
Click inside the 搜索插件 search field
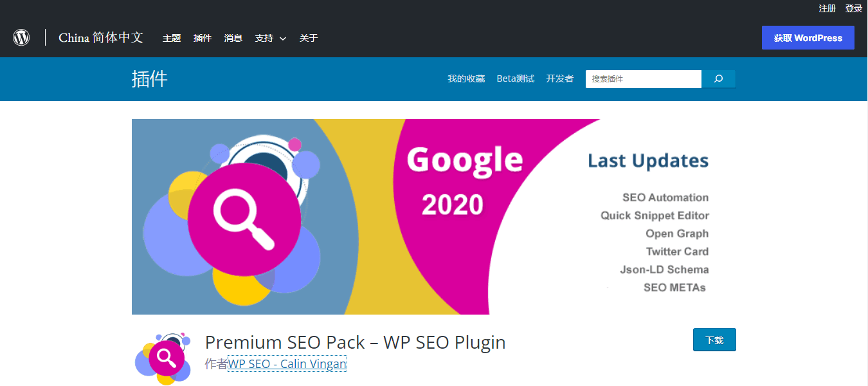click(643, 78)
